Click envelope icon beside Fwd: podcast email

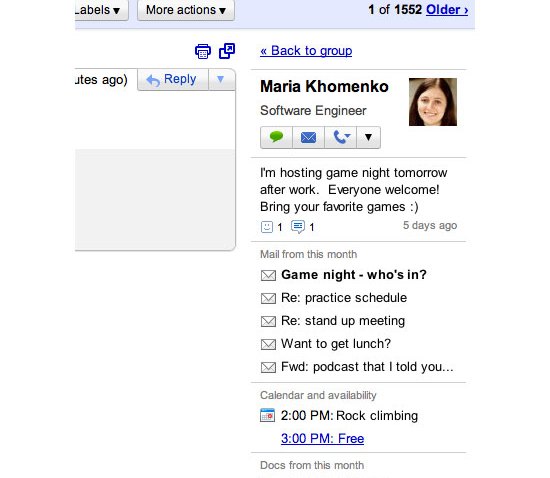[x=268, y=367]
